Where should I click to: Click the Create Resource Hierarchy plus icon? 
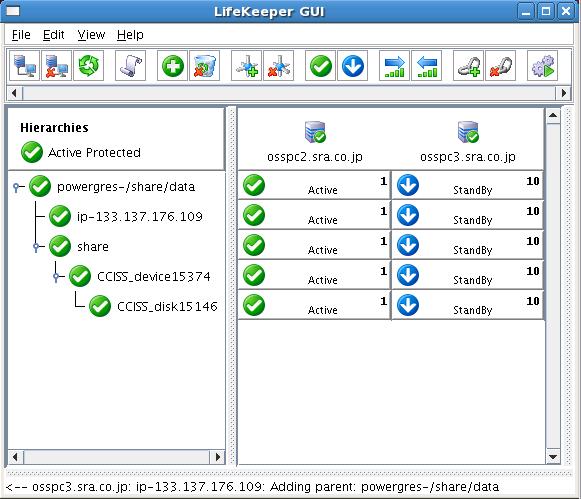click(172, 66)
